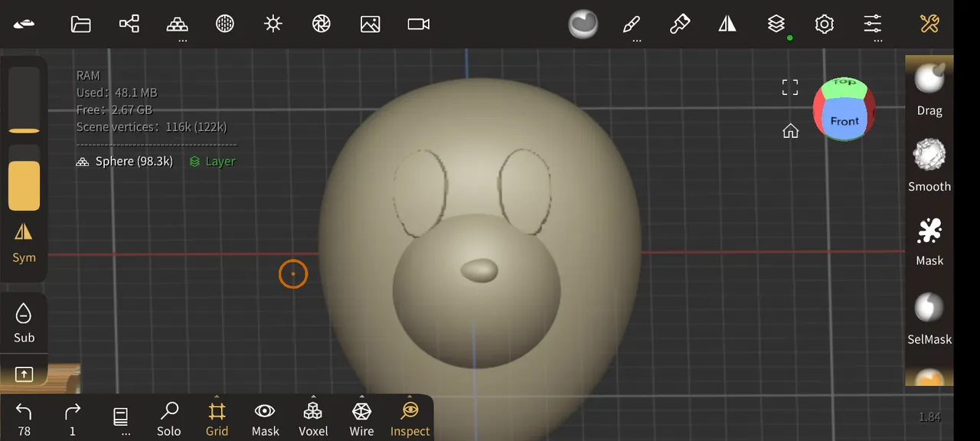Click the Free 2.67 GB text

point(114,110)
